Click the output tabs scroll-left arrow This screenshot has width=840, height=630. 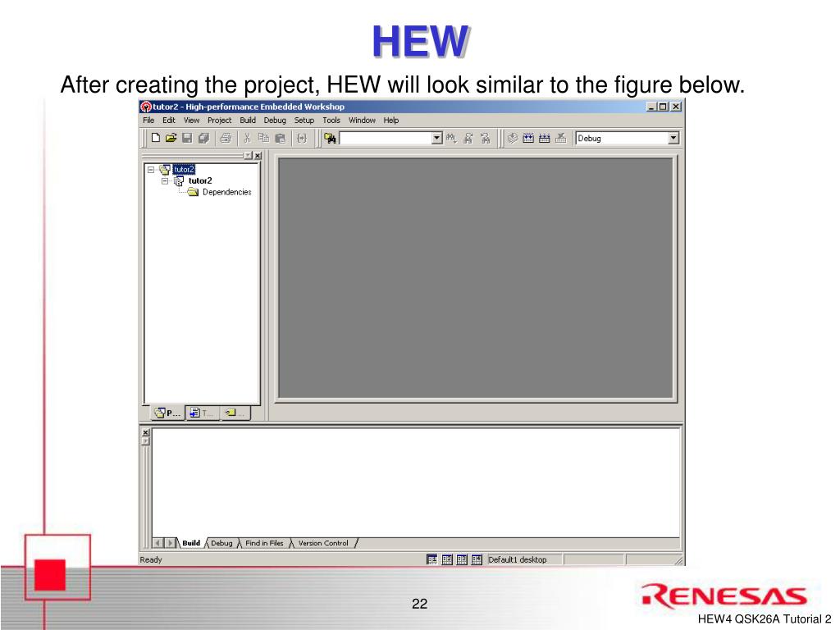coord(158,543)
